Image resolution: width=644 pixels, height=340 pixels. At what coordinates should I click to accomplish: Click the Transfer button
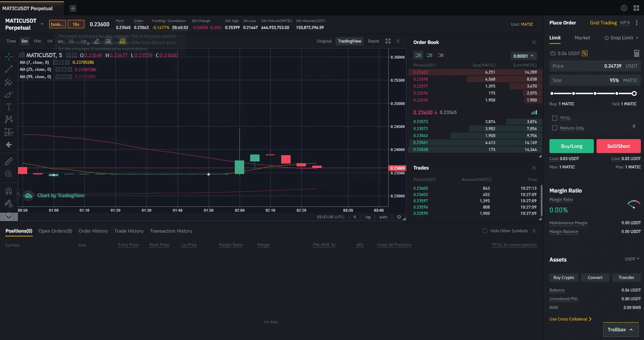(627, 278)
